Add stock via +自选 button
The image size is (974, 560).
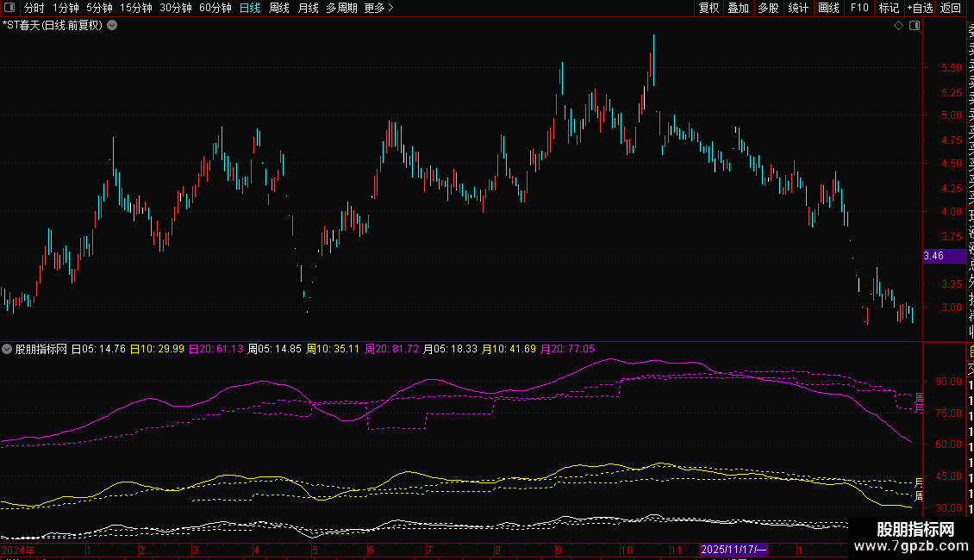coord(919,8)
